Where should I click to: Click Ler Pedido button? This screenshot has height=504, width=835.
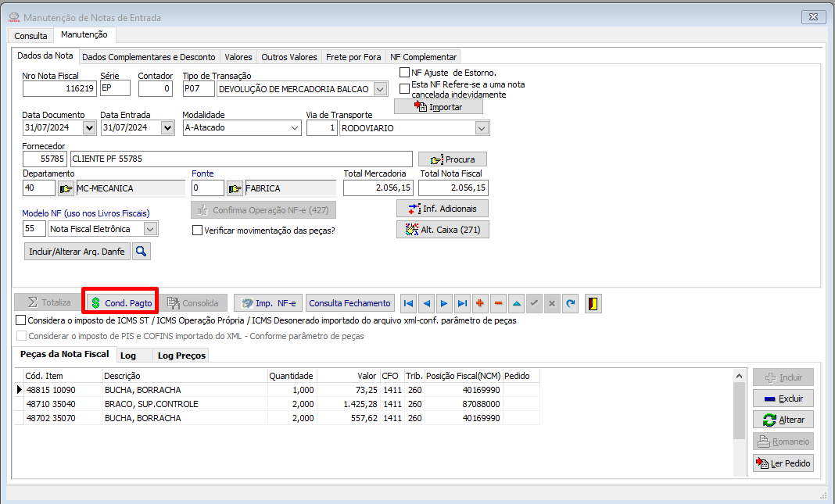tap(783, 463)
